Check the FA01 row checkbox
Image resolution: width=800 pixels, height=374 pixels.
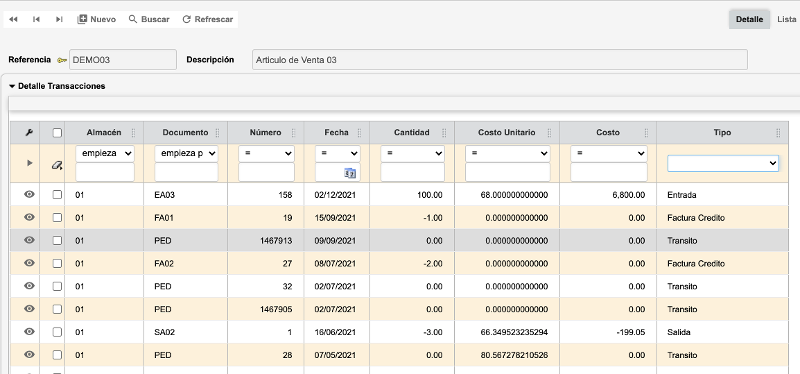point(57,217)
